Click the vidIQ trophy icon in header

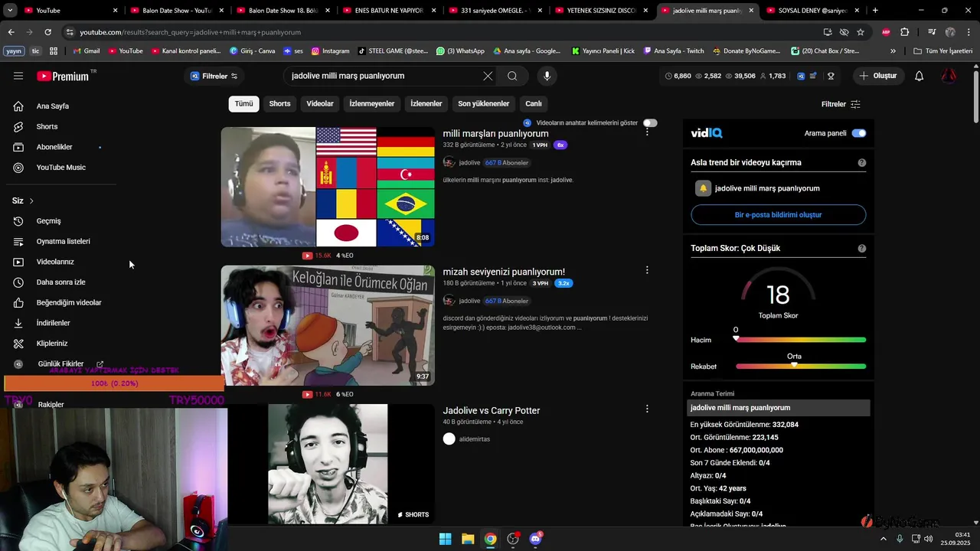click(831, 76)
